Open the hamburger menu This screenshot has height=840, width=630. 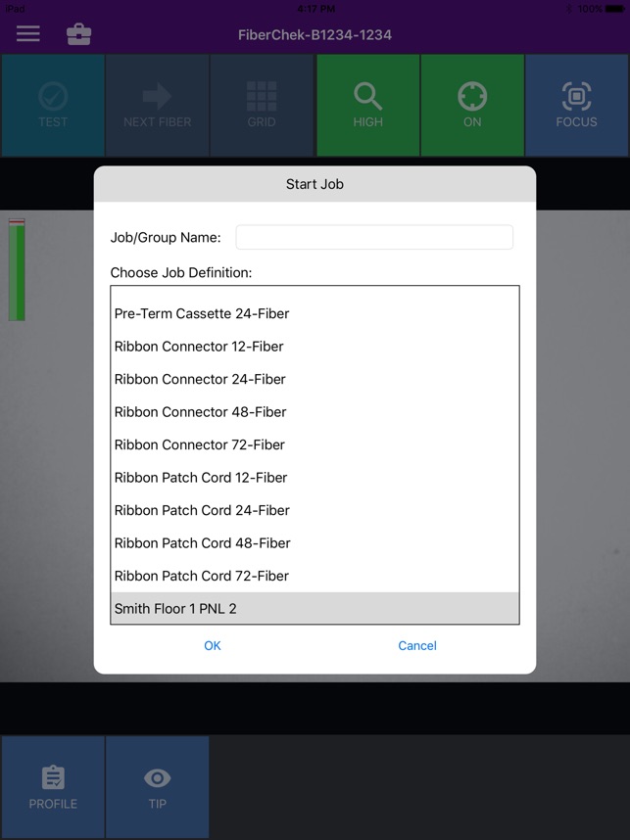coord(27,33)
